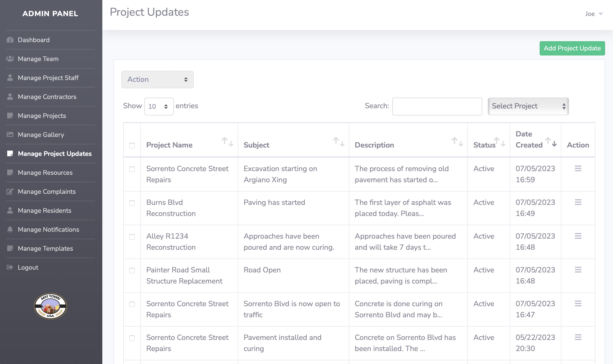
Task: Open Manage Resources link
Action: 45,173
